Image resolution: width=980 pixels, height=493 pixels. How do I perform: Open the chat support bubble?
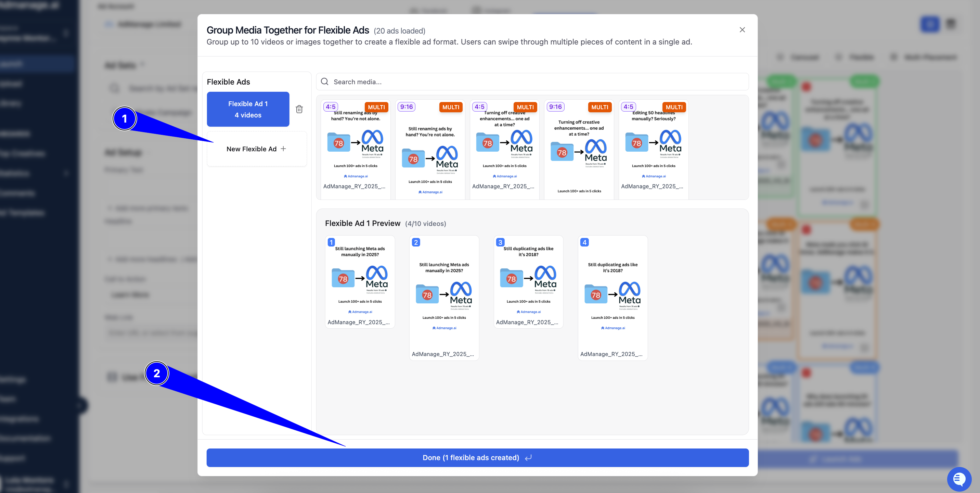pyautogui.click(x=959, y=479)
